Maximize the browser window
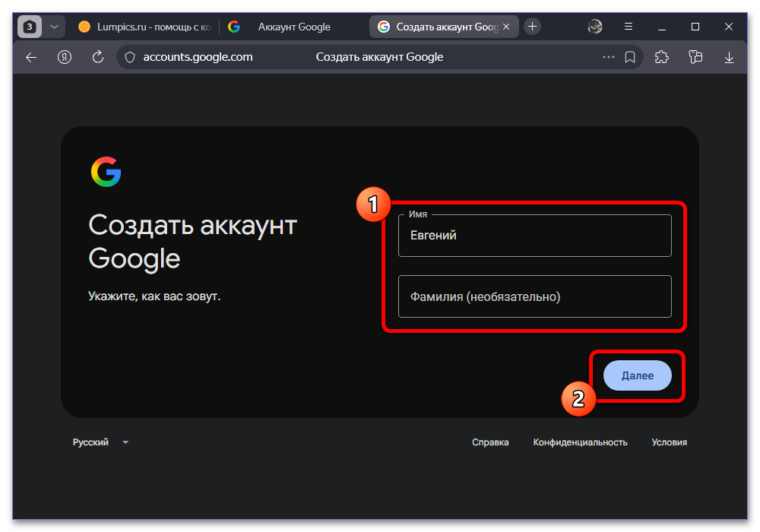The height and width of the screenshot is (532, 760). [695, 27]
